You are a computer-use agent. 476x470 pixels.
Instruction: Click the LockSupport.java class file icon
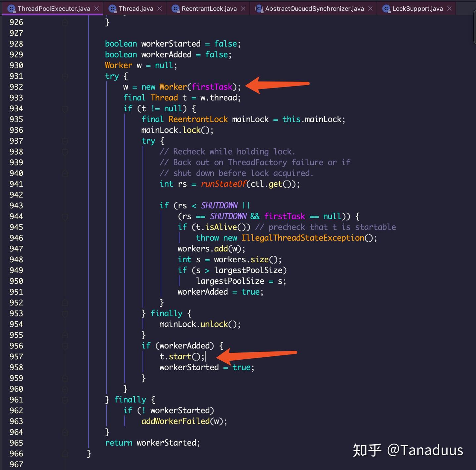coord(386,9)
